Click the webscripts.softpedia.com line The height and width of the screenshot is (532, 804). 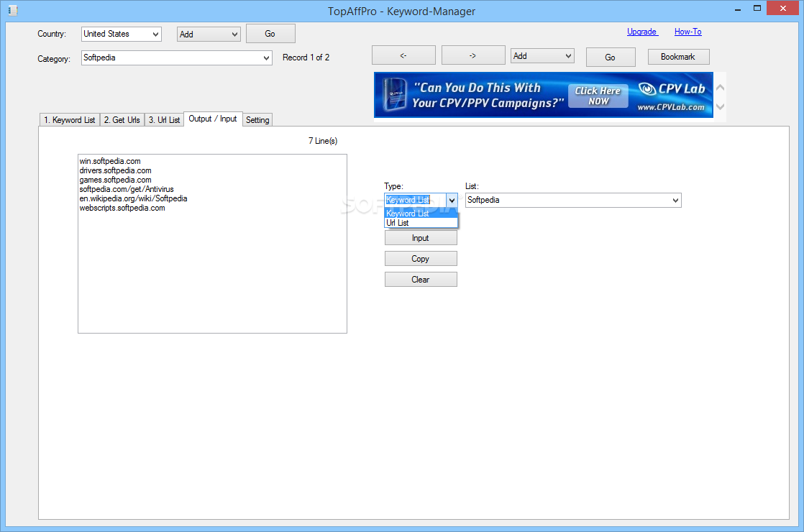tap(122, 208)
